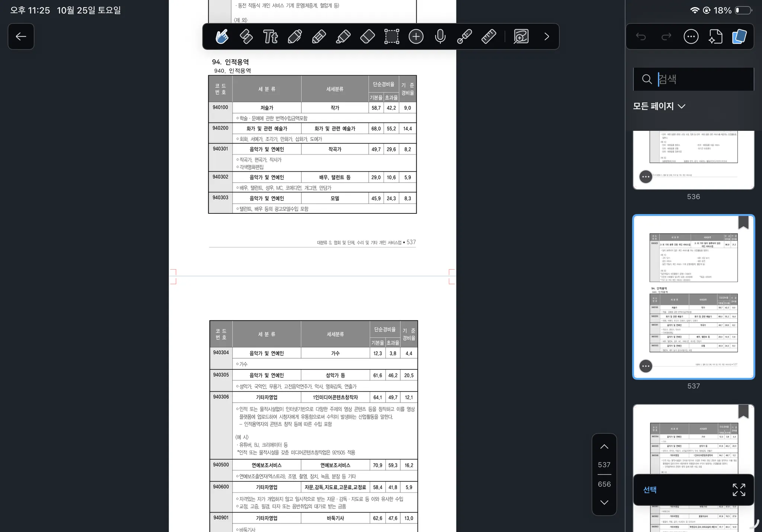This screenshot has height=532, width=762.
Task: Expand more toolbar tools with right chevron
Action: (x=546, y=36)
